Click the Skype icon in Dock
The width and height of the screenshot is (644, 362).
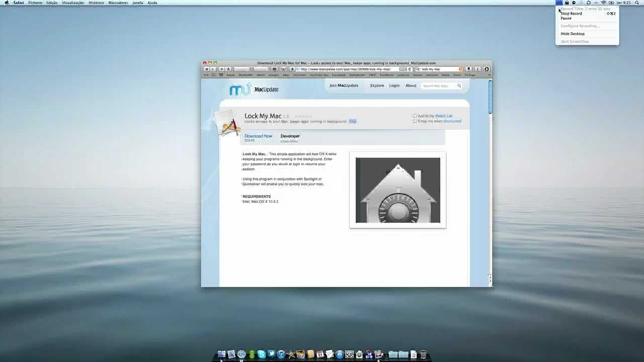(x=262, y=354)
